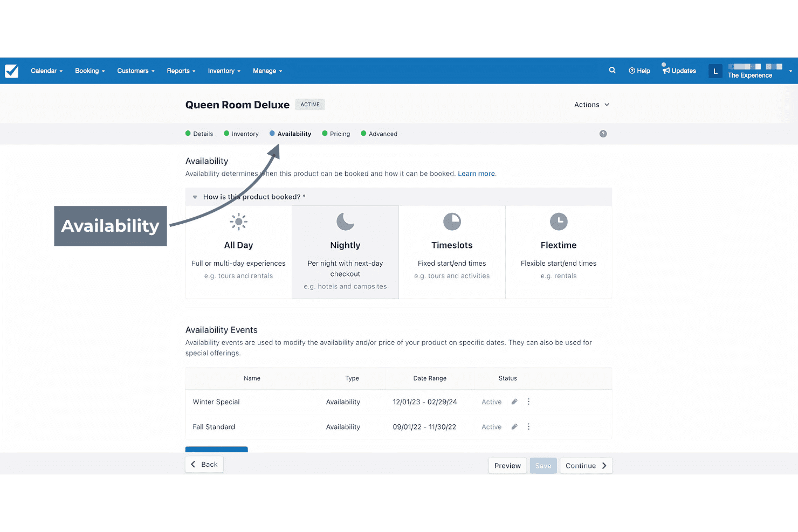Choose Flextime booking type

(x=559, y=252)
